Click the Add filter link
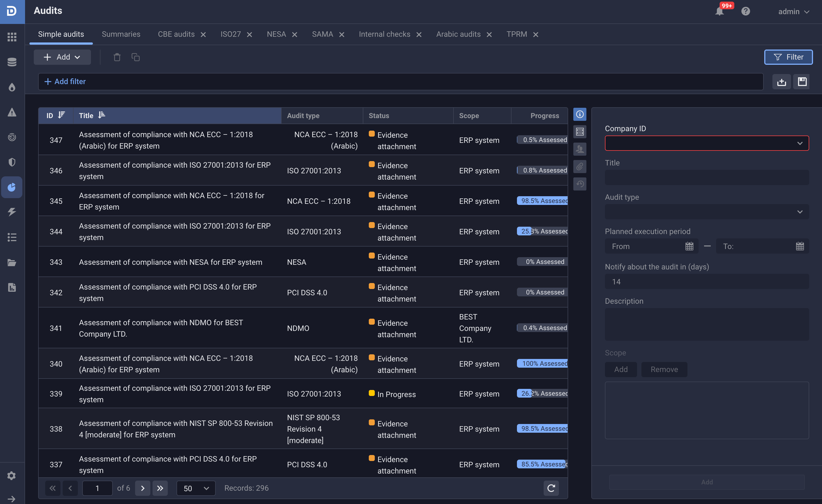Viewport: 822px width, 504px height. [x=65, y=81]
